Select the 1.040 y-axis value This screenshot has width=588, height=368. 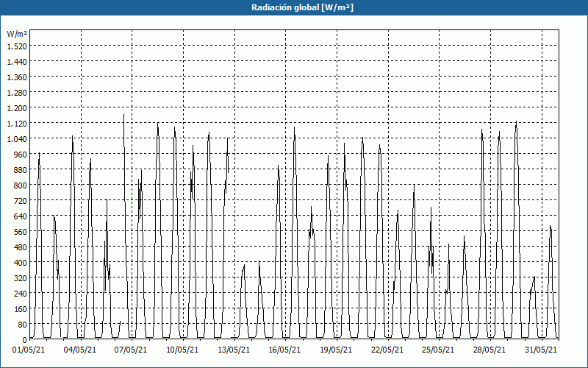(x=17, y=138)
